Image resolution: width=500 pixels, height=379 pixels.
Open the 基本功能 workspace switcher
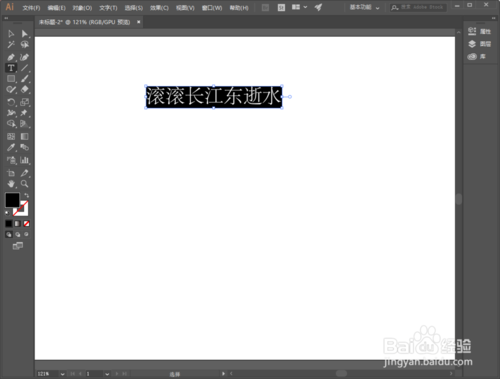coord(364,7)
